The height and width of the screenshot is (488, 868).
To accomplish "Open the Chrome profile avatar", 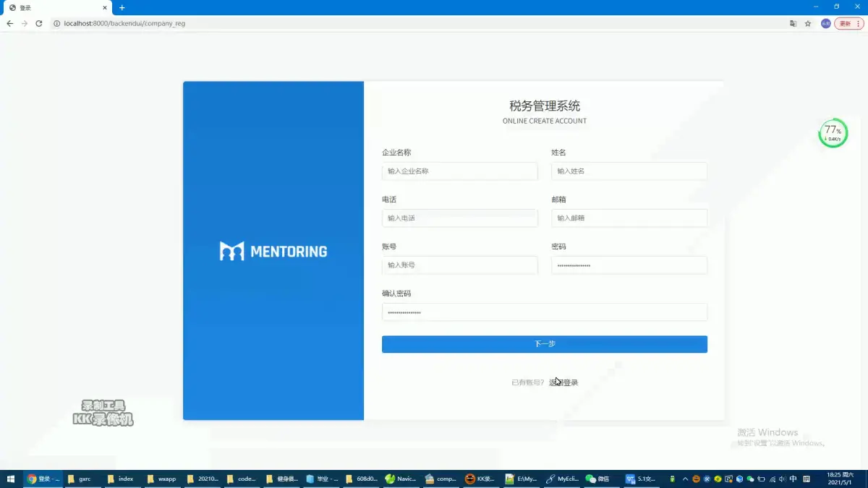I will tap(825, 23).
